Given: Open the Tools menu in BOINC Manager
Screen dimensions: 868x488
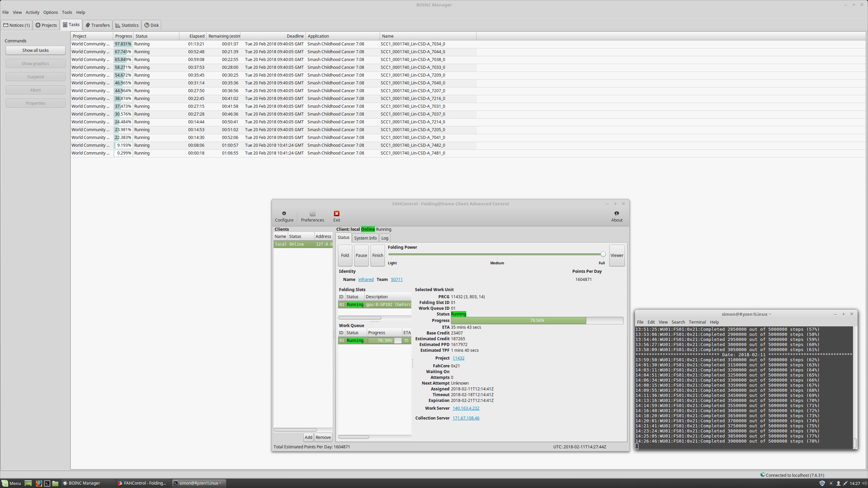Looking at the screenshot, I should (x=67, y=12).
